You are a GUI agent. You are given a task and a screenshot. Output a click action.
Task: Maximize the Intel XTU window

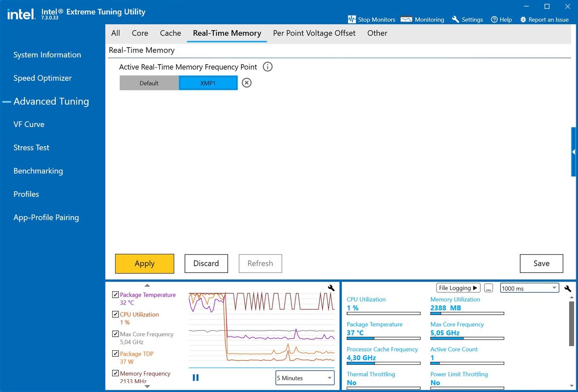(547, 6)
